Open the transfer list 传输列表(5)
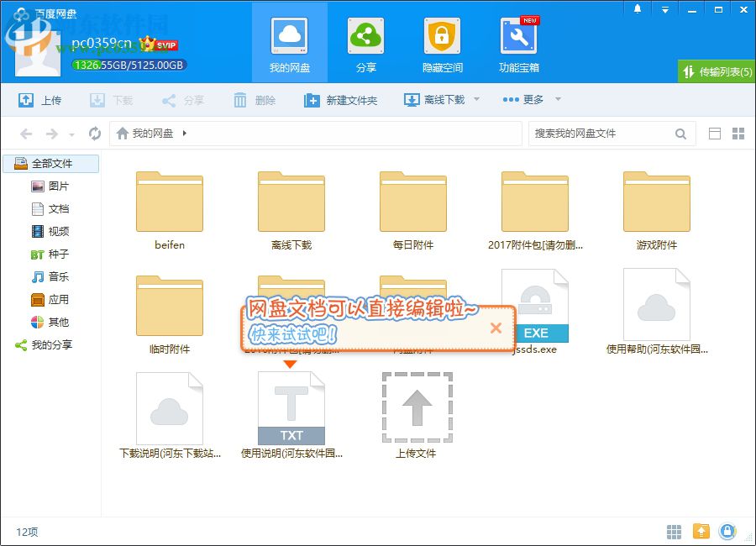 (x=715, y=72)
